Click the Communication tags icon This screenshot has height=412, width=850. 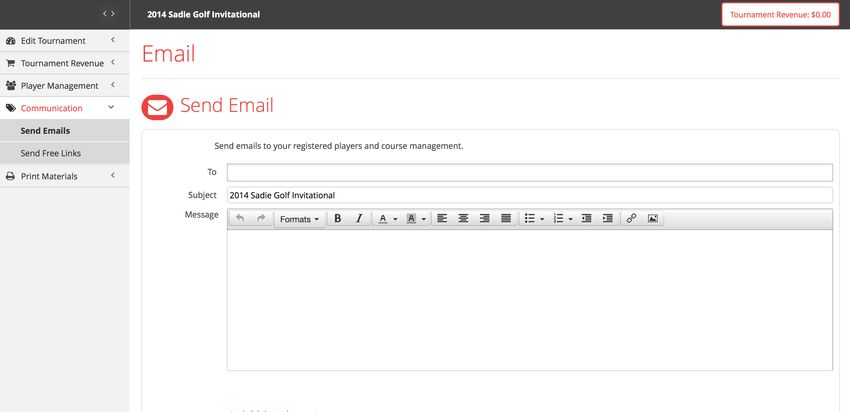click(10, 108)
